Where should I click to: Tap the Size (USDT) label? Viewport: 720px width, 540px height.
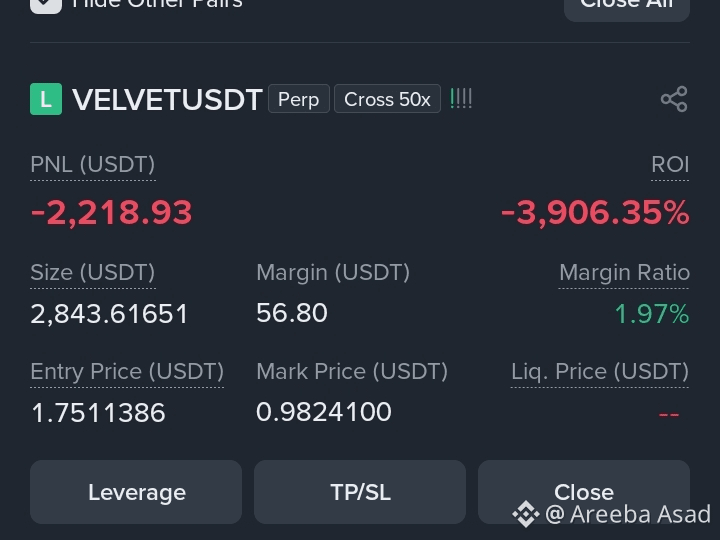click(93, 272)
